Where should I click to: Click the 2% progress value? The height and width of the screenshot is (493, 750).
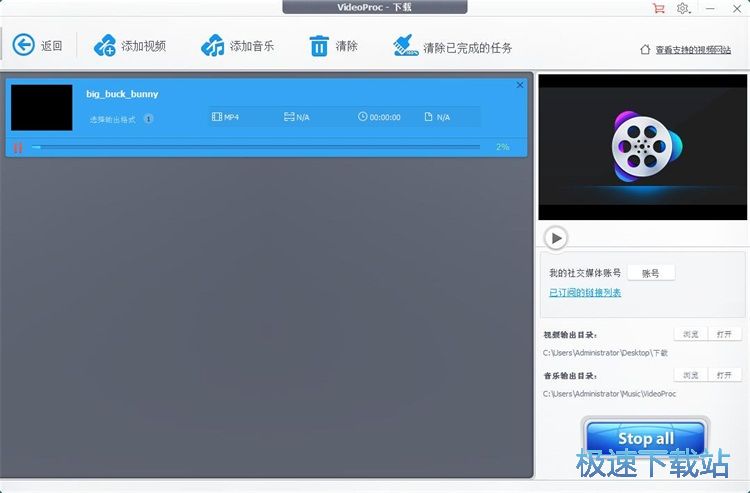[502, 147]
